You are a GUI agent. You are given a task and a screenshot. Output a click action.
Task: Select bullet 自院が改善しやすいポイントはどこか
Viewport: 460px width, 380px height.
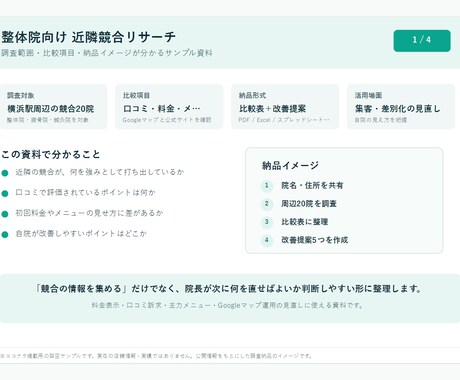coord(81,234)
